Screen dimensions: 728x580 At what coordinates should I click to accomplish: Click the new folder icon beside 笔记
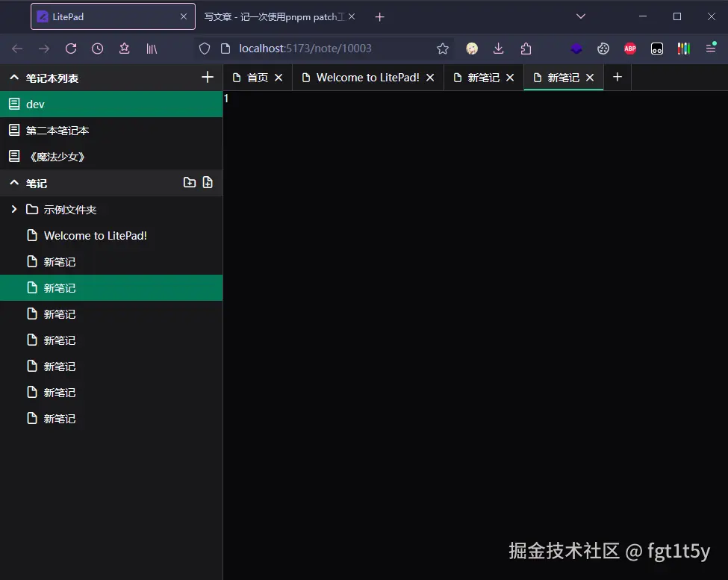190,182
